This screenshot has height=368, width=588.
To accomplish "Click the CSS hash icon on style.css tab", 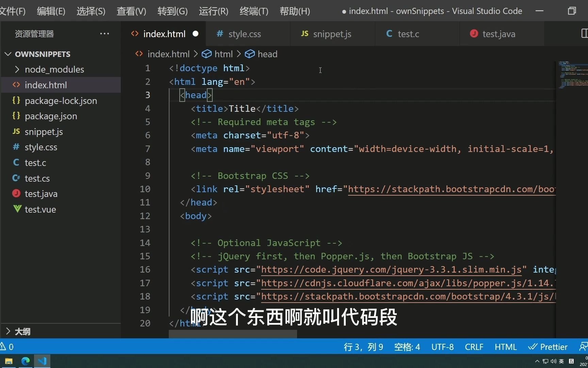I will point(220,34).
